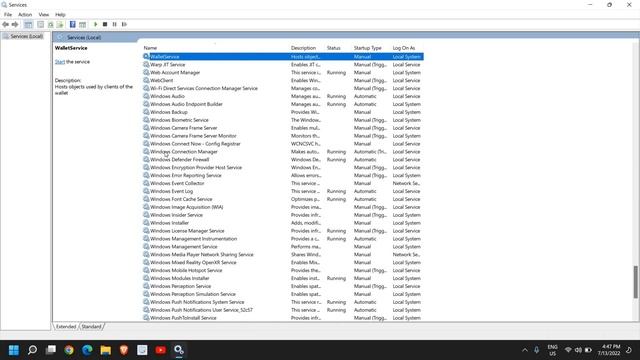Image resolution: width=640 pixels, height=360 pixels.
Task: Click the gear icon beside Windows Defender Firewall
Action: click(x=146, y=159)
